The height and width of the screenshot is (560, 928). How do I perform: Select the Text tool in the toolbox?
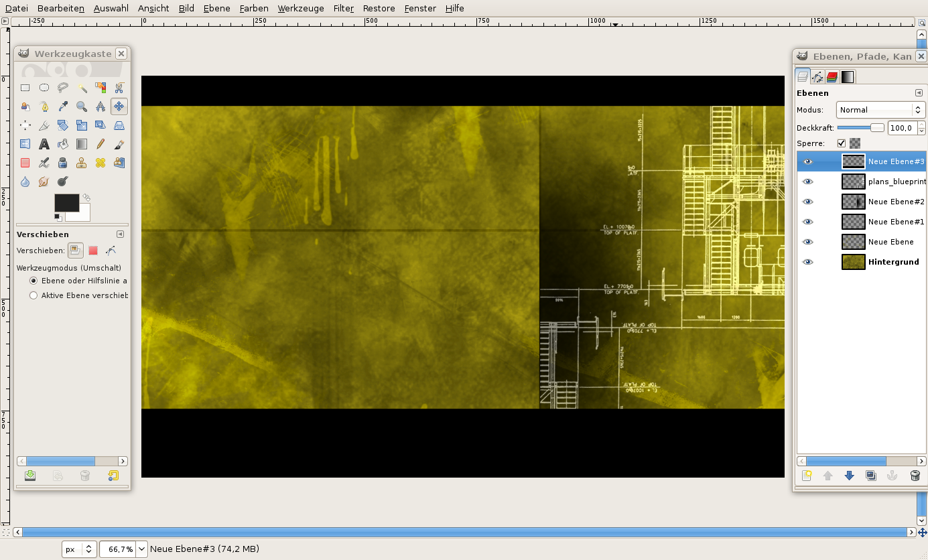click(x=44, y=143)
